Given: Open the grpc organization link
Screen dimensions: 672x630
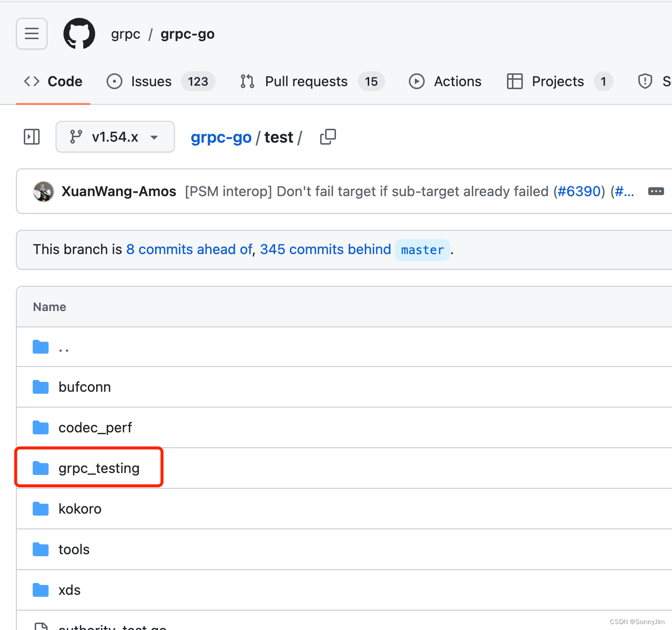Looking at the screenshot, I should tap(125, 34).
